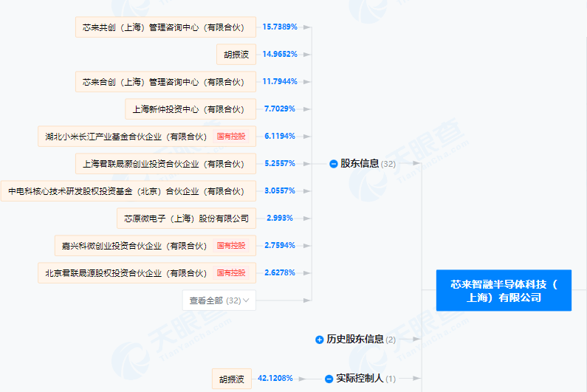Click 上海新仲投资中心 shareholder box
Image resolution: width=587 pixels, height=392 pixels.
pyautogui.click(x=190, y=109)
